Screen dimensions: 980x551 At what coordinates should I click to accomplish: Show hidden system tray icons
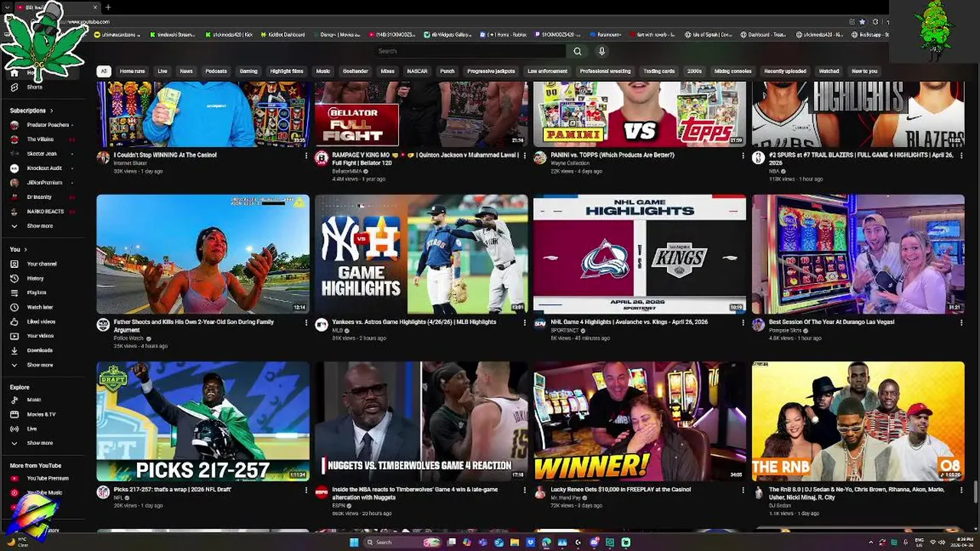pos(871,543)
